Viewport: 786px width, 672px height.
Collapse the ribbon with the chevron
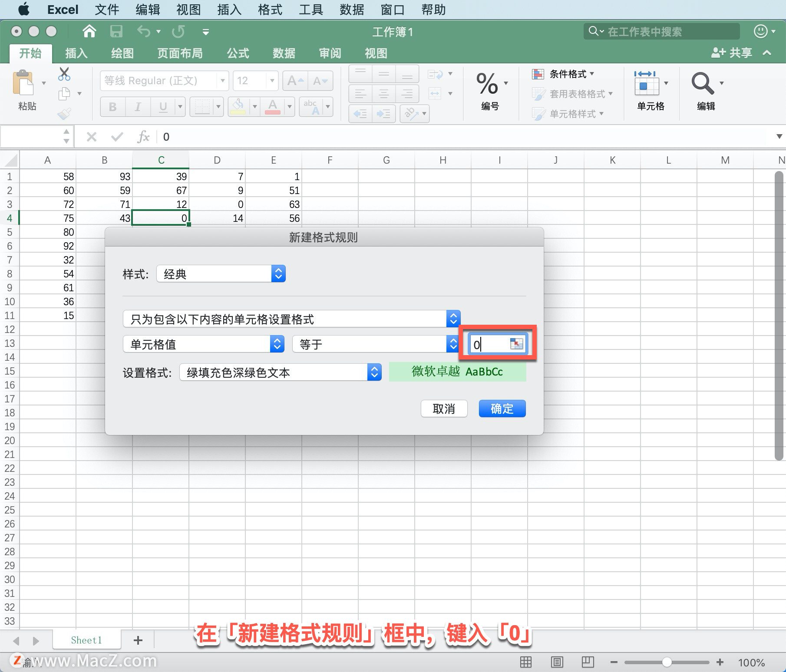point(767,53)
